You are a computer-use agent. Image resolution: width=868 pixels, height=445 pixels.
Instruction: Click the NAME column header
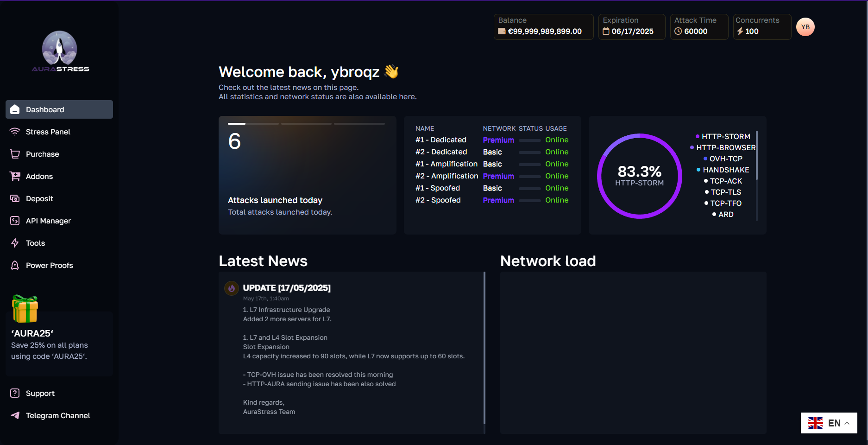[425, 128]
